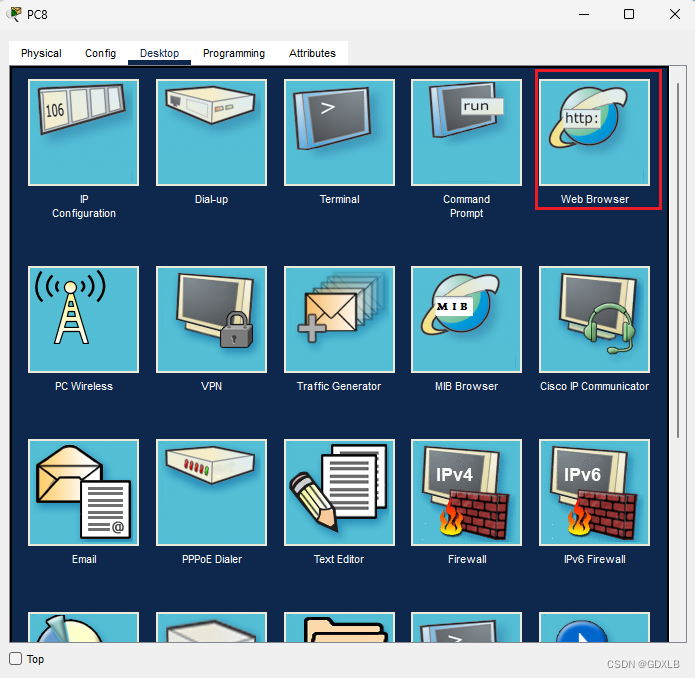
Task: Open the VPN app icon
Action: tap(211, 319)
